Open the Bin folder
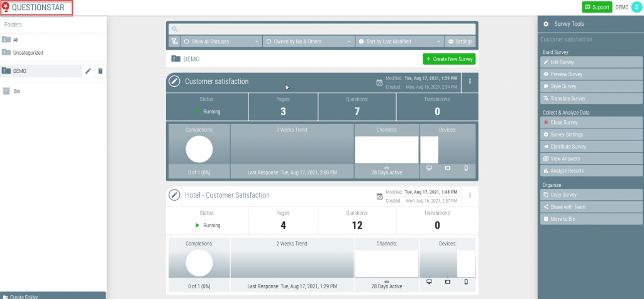 click(17, 91)
